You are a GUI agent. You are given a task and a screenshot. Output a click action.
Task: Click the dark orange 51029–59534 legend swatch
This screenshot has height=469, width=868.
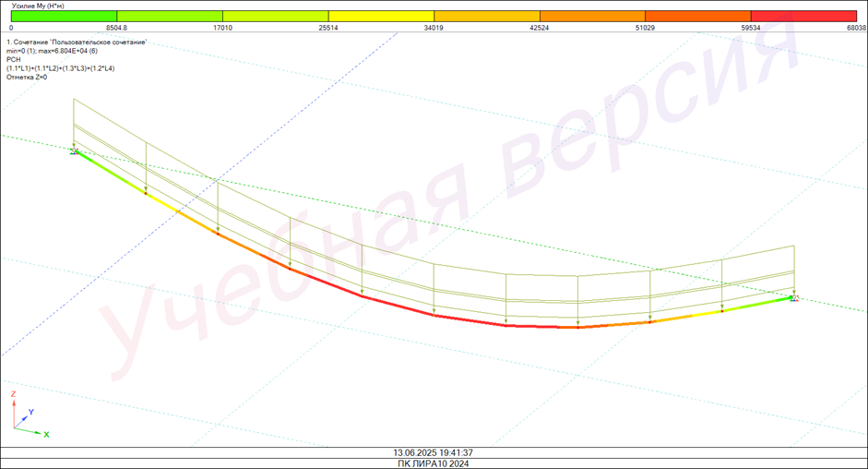697,16
